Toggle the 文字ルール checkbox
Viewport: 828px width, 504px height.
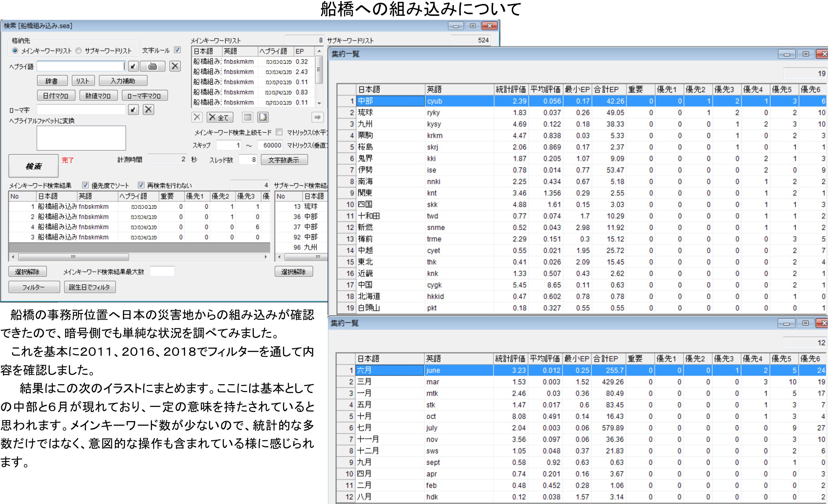177,50
